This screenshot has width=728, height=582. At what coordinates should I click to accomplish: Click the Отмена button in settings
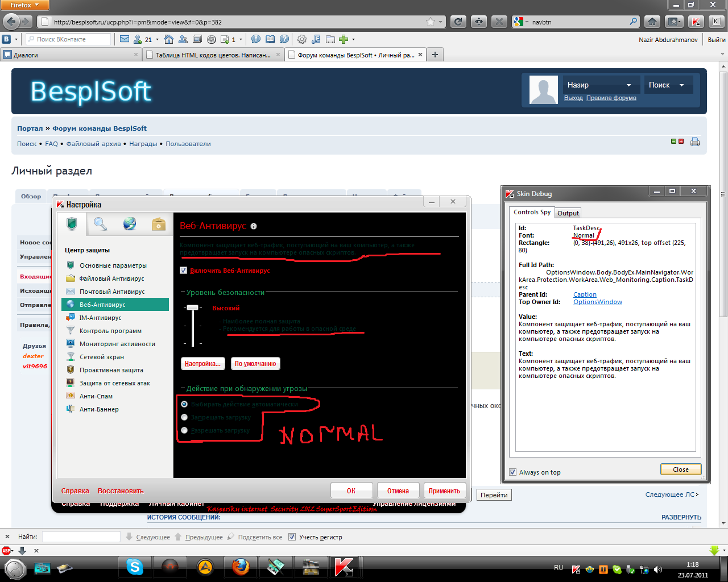398,491
